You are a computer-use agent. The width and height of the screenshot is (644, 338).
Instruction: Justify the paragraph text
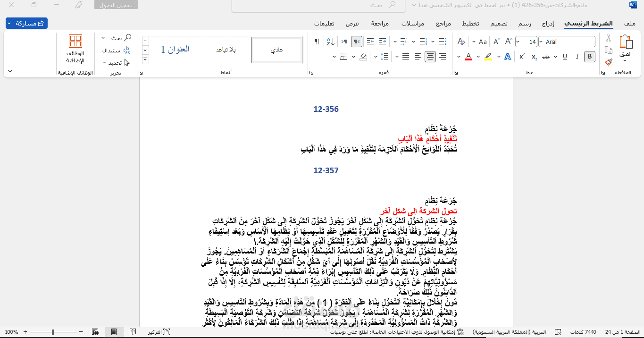tap(405, 57)
